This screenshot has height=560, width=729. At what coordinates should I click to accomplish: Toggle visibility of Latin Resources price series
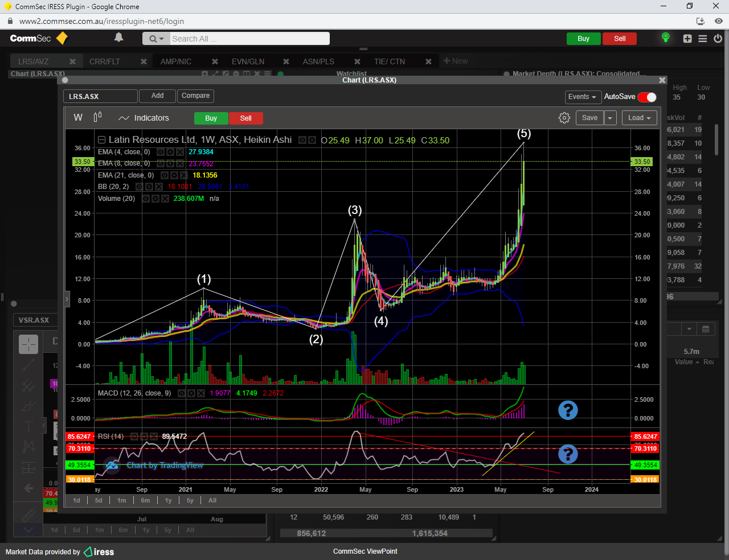(302, 140)
